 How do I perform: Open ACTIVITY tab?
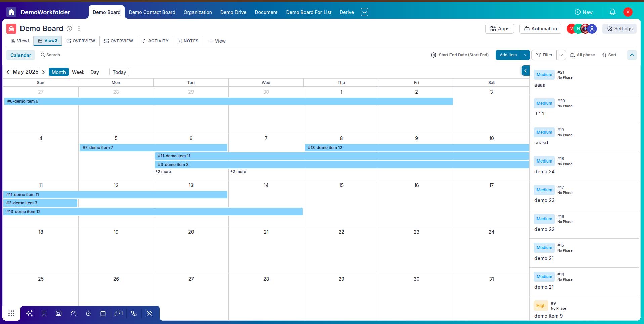tap(155, 41)
